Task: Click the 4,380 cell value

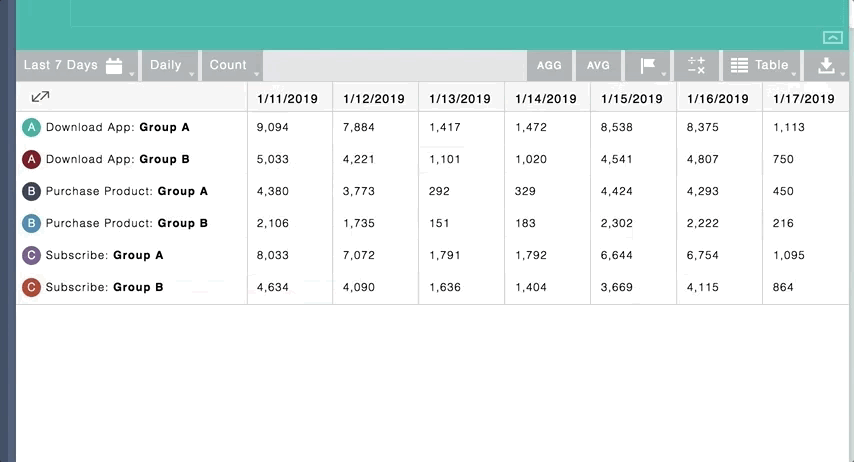Action: tap(273, 191)
